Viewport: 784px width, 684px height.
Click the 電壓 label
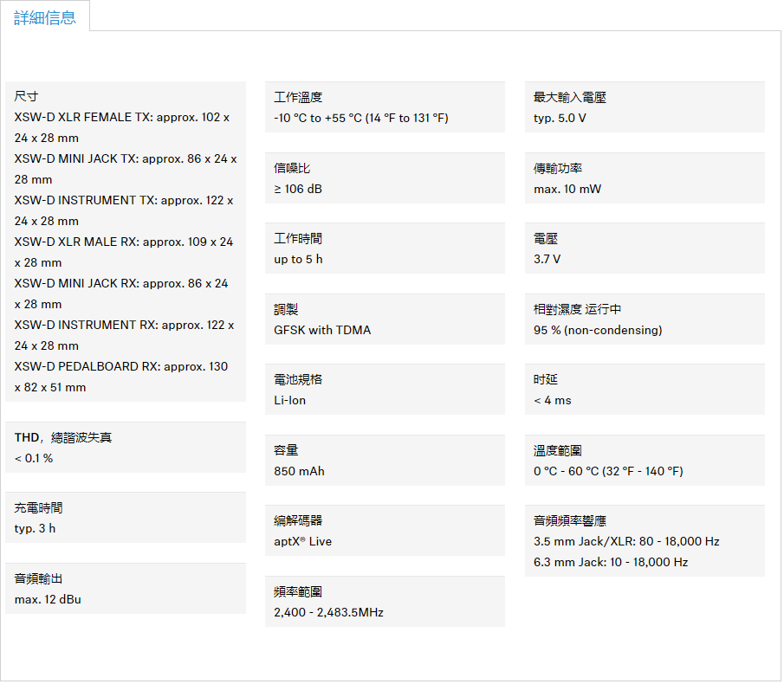pyautogui.click(x=546, y=239)
